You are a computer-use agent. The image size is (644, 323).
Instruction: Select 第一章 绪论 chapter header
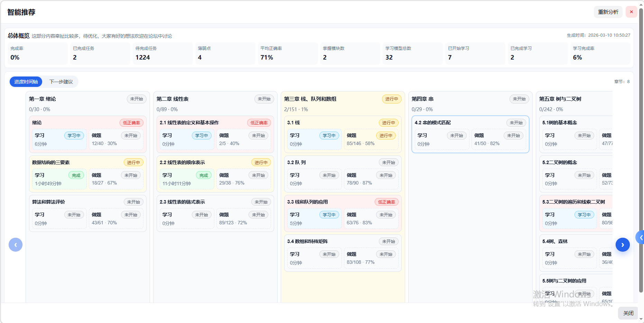click(42, 99)
